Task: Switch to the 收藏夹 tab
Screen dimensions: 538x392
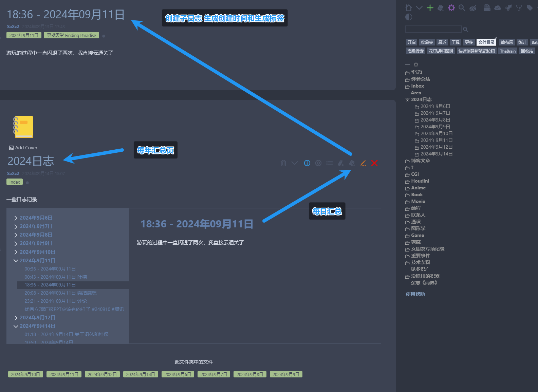Action: coord(427,42)
